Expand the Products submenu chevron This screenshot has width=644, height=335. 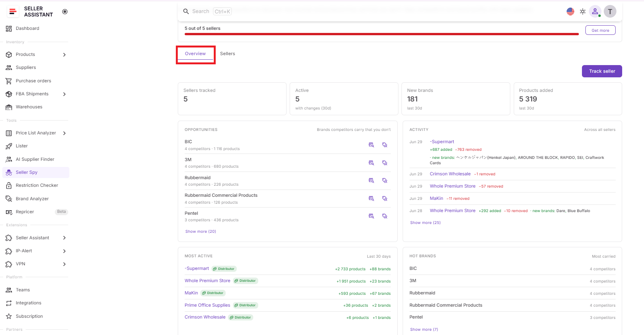(64, 55)
